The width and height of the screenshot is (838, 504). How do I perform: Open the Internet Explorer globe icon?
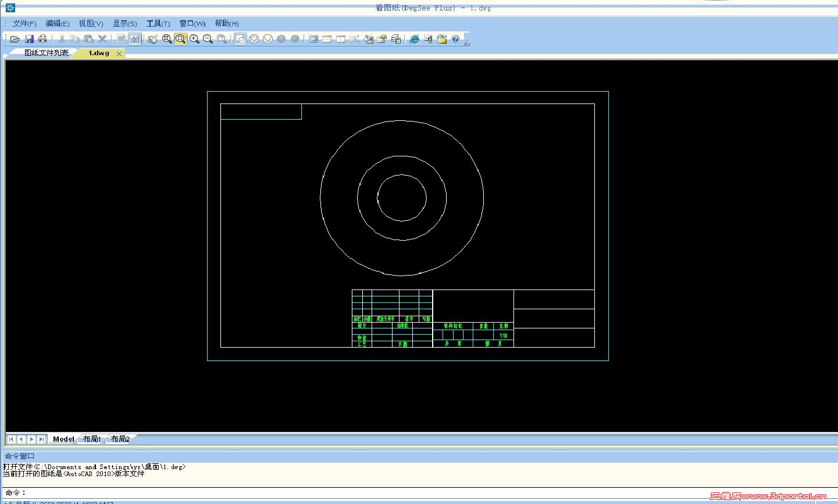point(414,39)
